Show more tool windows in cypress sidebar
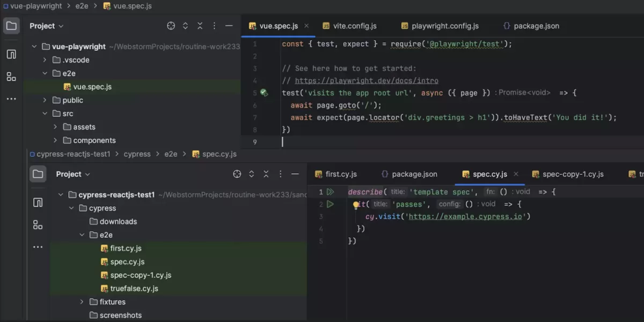 38,247
